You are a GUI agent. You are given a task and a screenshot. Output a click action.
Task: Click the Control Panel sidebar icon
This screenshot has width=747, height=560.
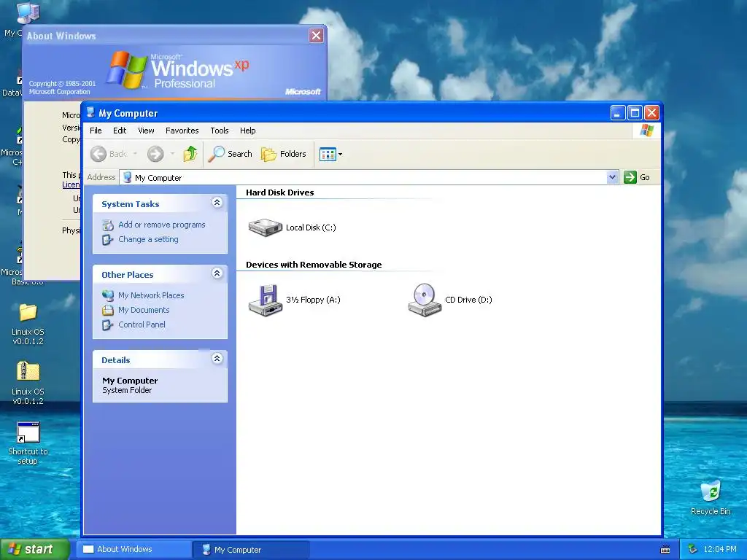click(108, 324)
